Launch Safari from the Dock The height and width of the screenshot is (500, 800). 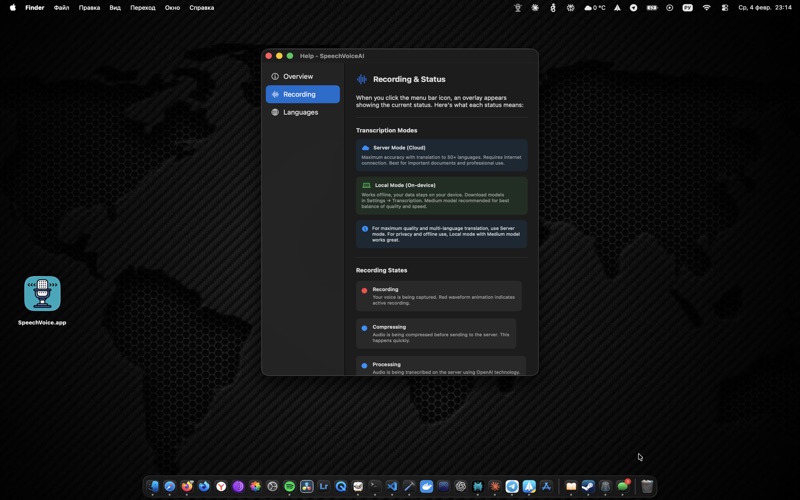coord(170,486)
